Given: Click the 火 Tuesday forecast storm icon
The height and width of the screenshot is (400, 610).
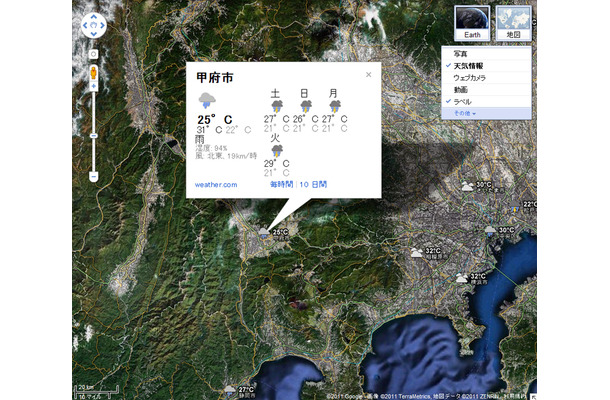Looking at the screenshot, I should click(x=277, y=151).
